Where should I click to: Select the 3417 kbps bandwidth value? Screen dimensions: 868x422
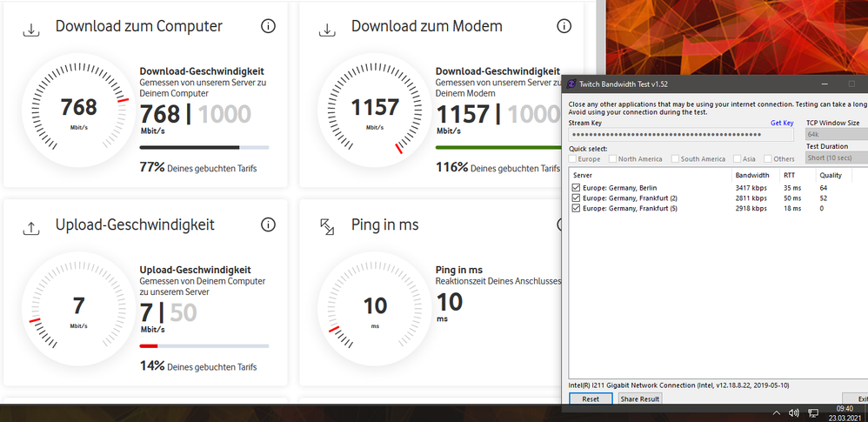pos(751,188)
